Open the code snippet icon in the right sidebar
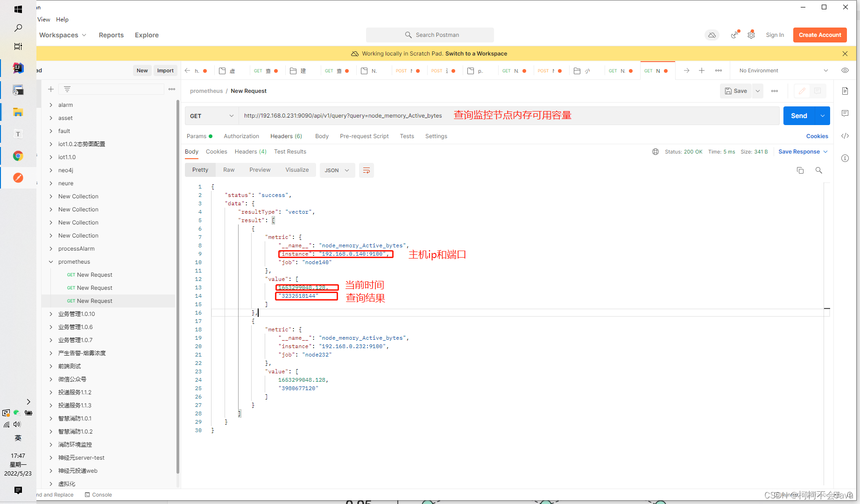Screen dimensions: 860x504 click(x=845, y=136)
